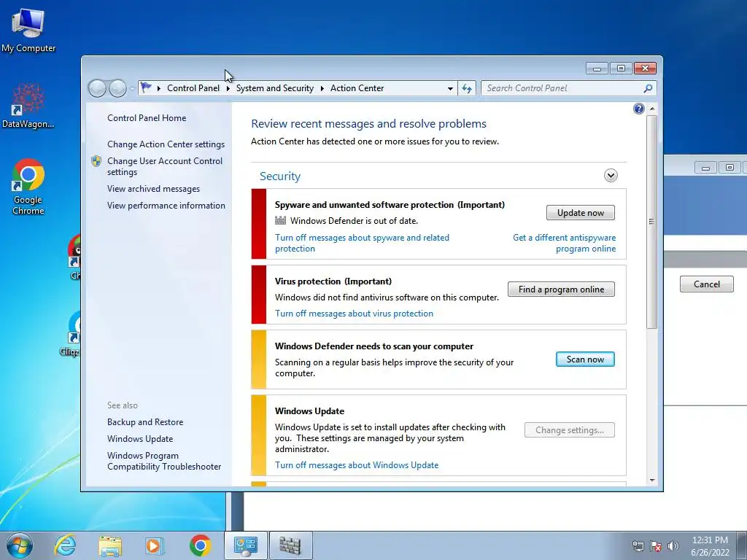Open Windows Update under See also
This screenshot has height=560, width=747.
tap(140, 439)
